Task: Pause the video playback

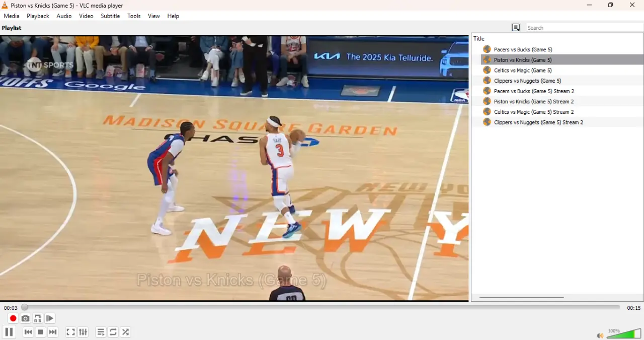Action: click(9, 332)
